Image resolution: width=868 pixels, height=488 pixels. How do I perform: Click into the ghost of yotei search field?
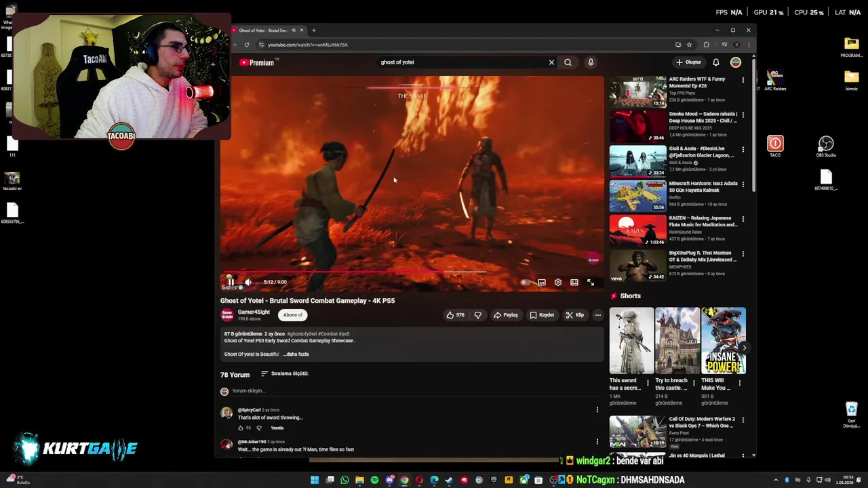(461, 62)
